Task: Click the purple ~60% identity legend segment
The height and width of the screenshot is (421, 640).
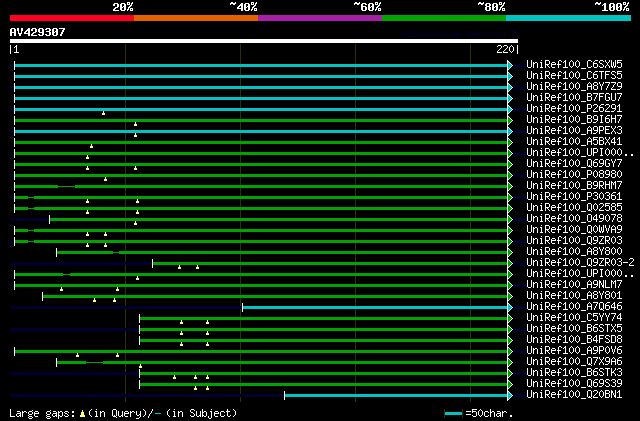Action: [x=319, y=18]
